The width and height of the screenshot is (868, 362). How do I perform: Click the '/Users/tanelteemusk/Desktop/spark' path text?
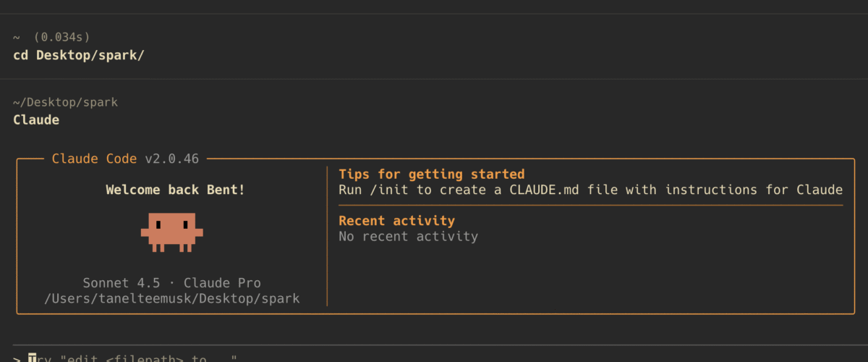point(172,298)
